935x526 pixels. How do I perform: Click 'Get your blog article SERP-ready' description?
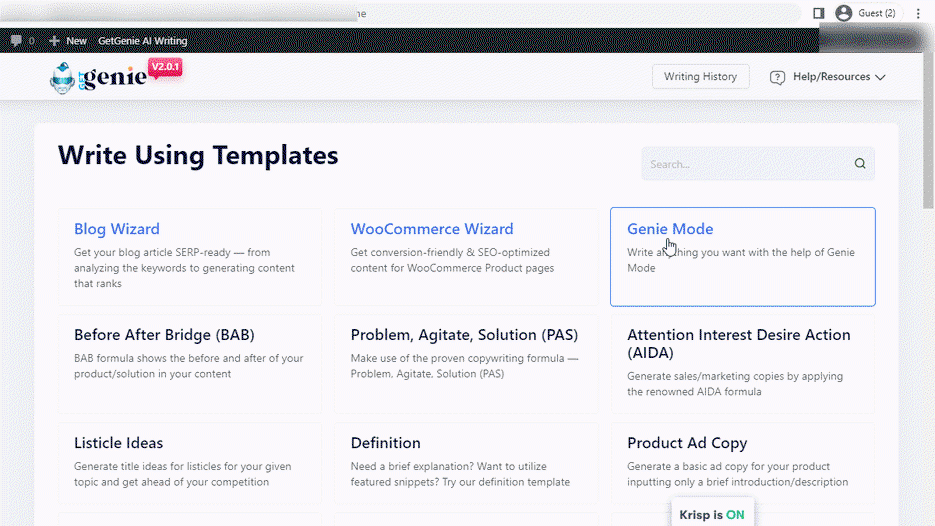(184, 268)
